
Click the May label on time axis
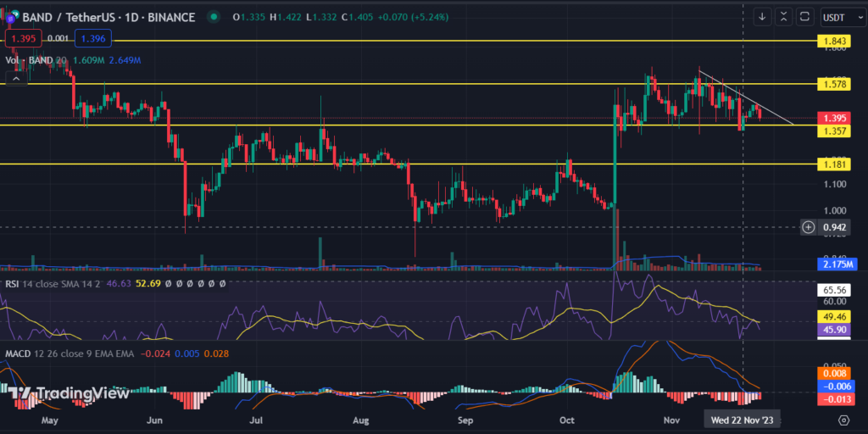pos(49,420)
